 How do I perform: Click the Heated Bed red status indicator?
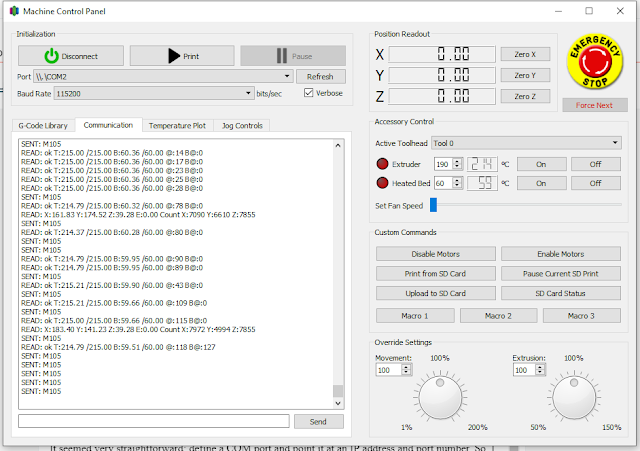[382, 183]
